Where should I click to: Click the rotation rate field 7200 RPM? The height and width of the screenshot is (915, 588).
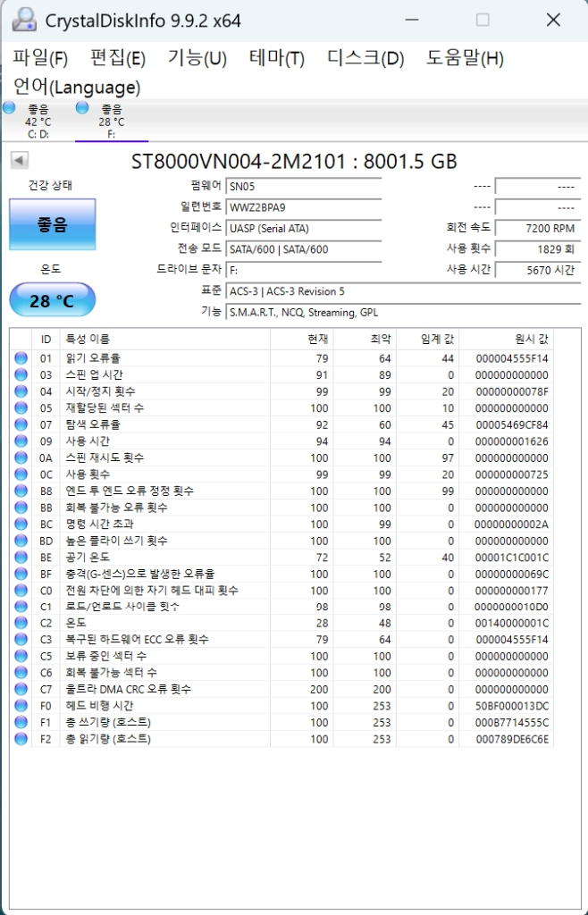[x=538, y=228]
